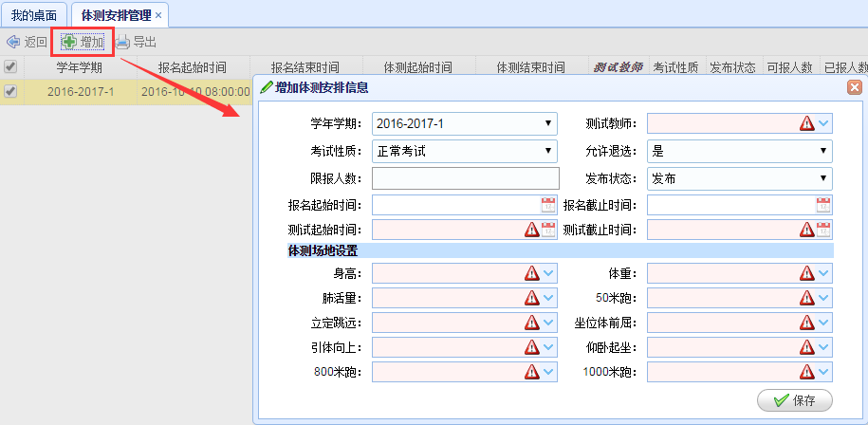Screen dimensions: 868x425
Task: Click the 限报人数 input field
Action: click(465, 178)
